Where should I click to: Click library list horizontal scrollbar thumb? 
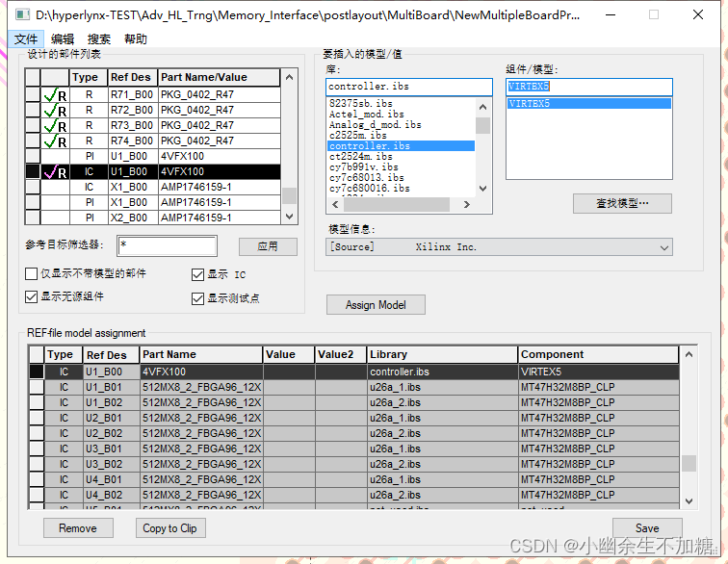[397, 204]
